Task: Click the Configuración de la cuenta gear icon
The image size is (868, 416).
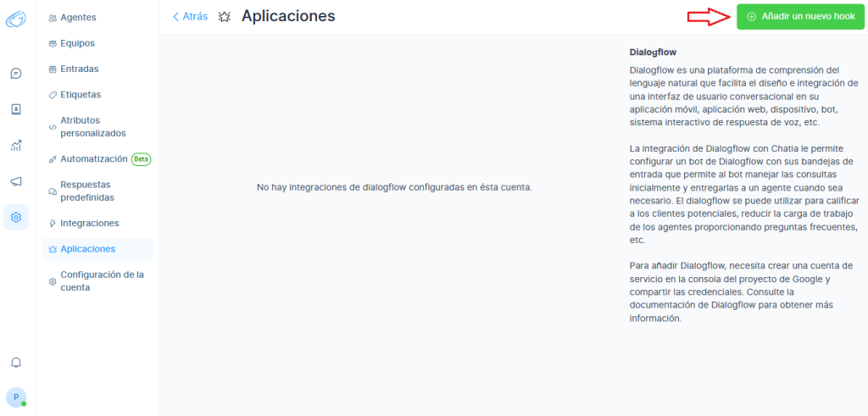Action: [x=53, y=281]
